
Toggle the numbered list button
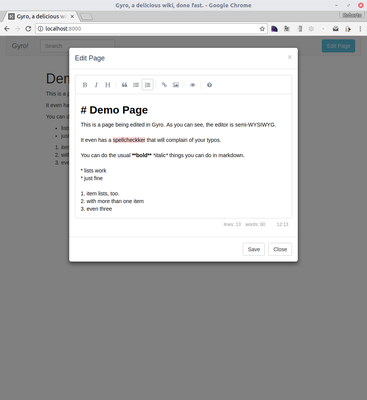pyautogui.click(x=147, y=85)
